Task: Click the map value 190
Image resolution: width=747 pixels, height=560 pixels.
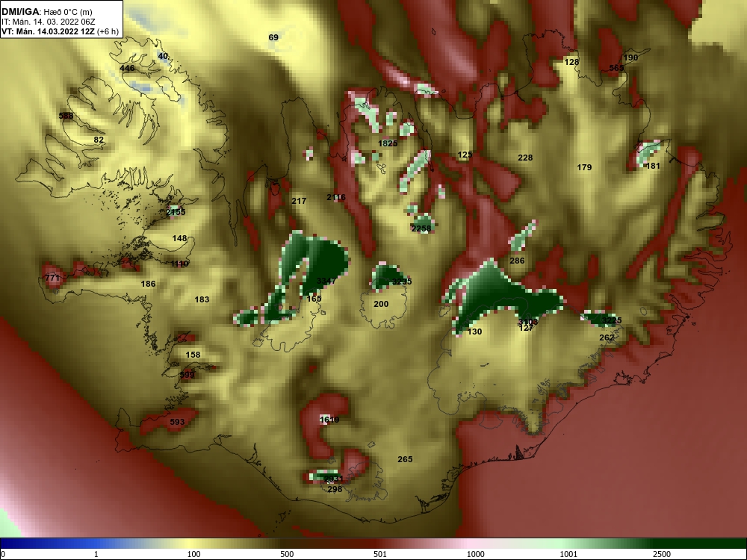Action: (x=630, y=57)
